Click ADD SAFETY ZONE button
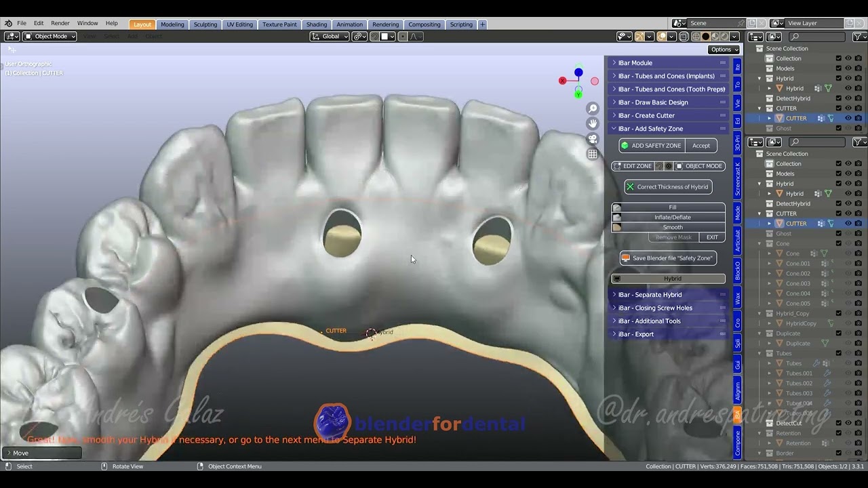This screenshot has width=868, height=488. tap(652, 146)
